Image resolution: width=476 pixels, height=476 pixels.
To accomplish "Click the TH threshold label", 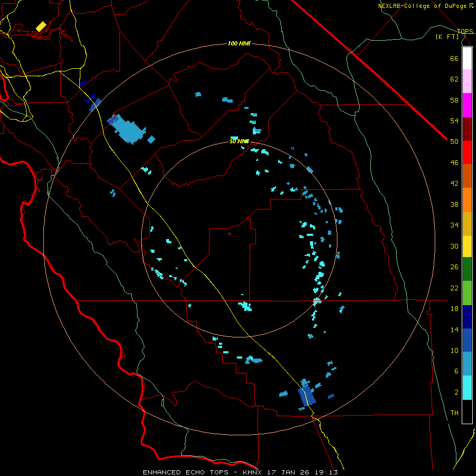I will coord(454,413).
